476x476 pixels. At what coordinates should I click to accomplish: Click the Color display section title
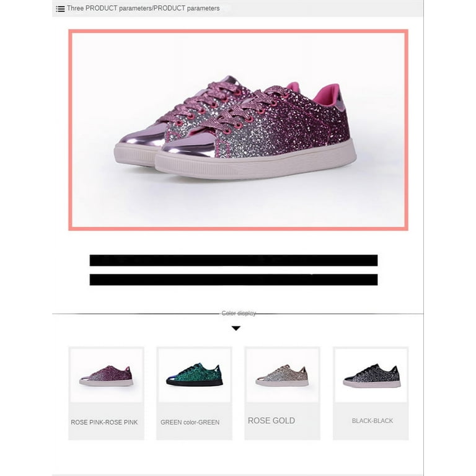coord(239,313)
